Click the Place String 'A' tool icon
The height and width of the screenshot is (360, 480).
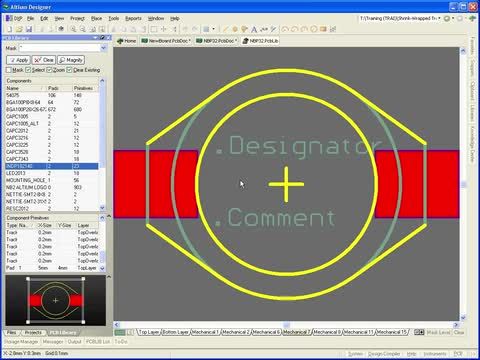click(254, 29)
